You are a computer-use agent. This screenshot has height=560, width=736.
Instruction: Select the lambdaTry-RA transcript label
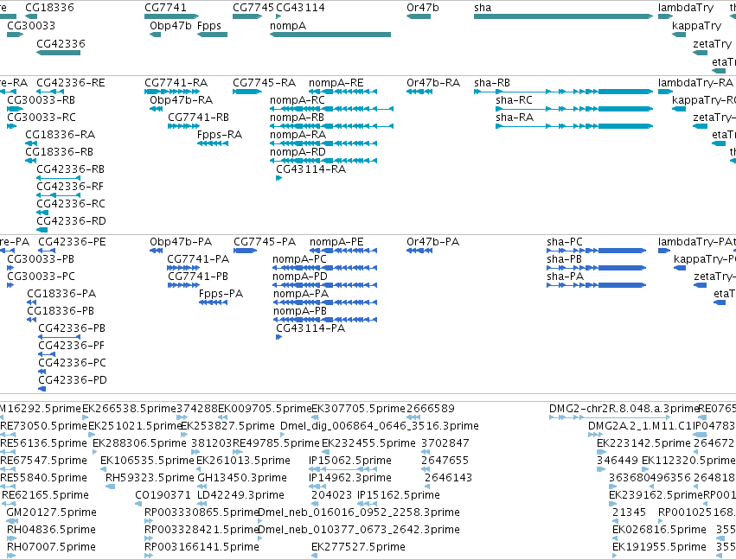(695, 83)
